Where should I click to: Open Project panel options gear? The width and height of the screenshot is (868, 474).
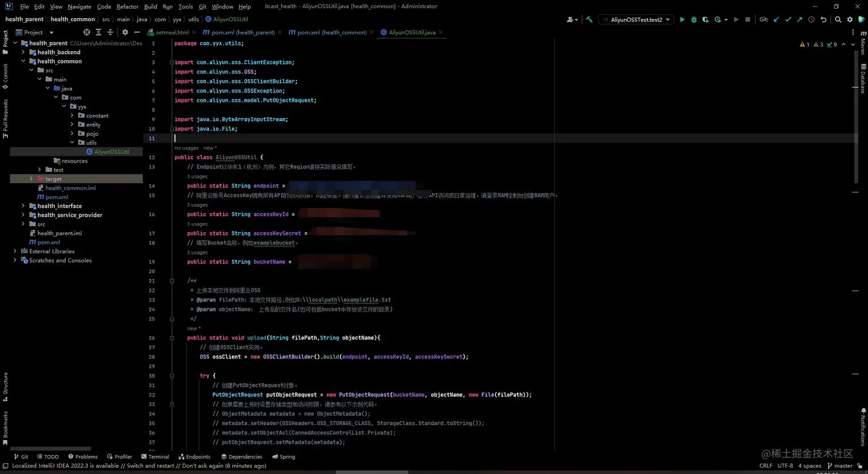[x=125, y=32]
